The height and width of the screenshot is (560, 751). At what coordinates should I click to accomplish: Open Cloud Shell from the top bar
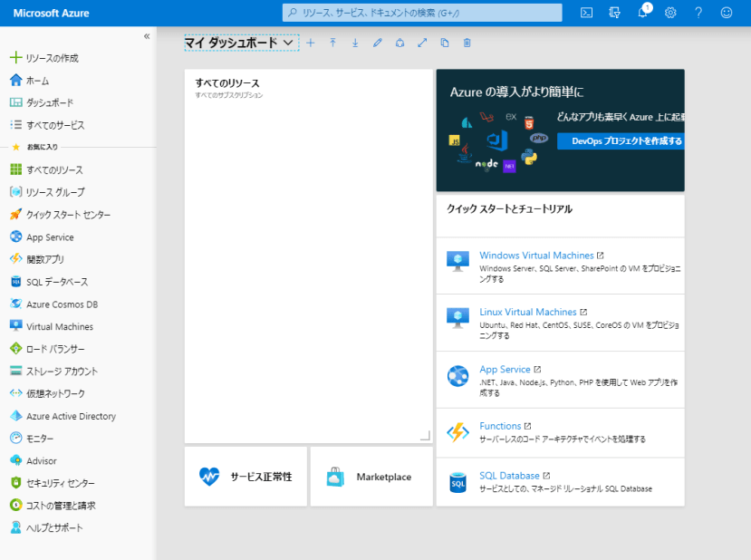pos(586,13)
